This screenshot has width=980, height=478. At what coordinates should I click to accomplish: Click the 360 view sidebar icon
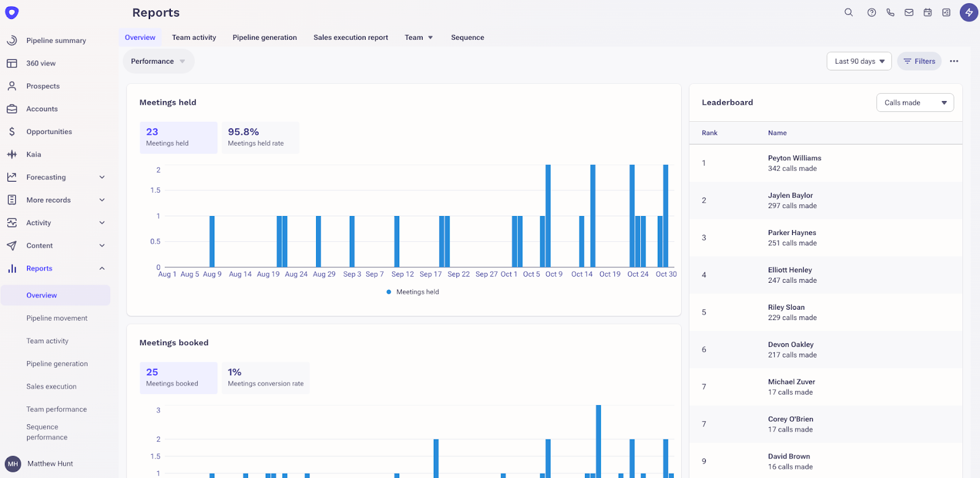point(12,63)
